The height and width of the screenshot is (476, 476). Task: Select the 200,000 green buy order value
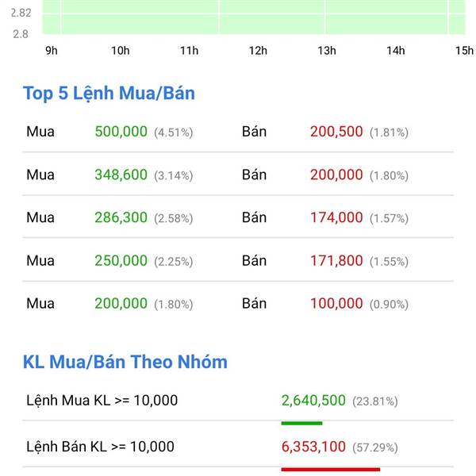121,304
